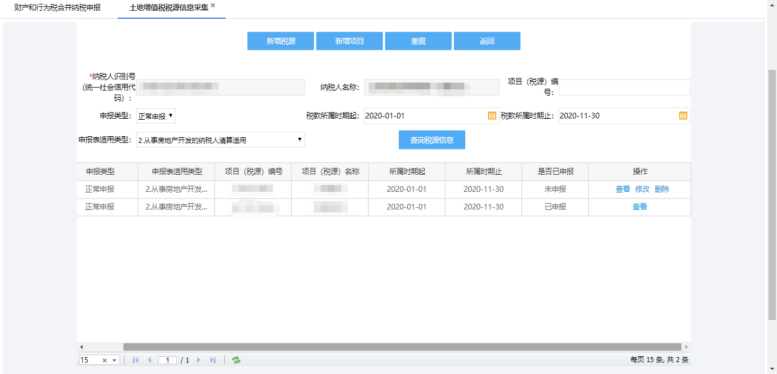The image size is (777, 374).
Task: Click the 重置 button
Action: point(418,41)
